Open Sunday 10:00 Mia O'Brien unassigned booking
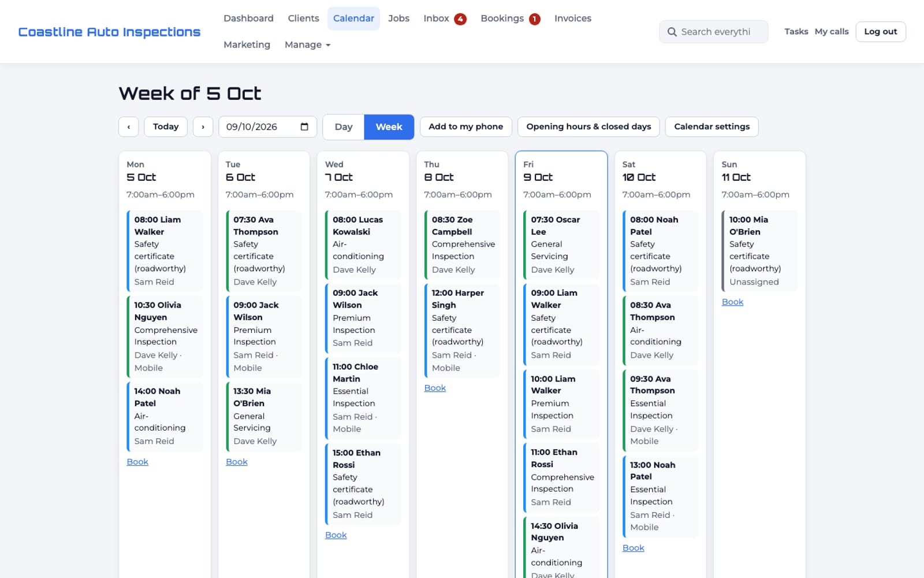This screenshot has width=924, height=578. (x=759, y=251)
